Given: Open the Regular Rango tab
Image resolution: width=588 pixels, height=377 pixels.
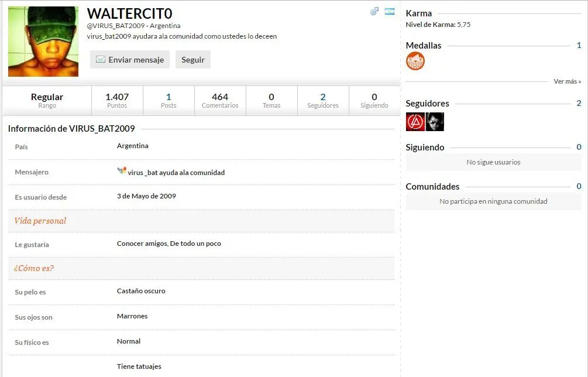Looking at the screenshot, I should click(47, 101).
